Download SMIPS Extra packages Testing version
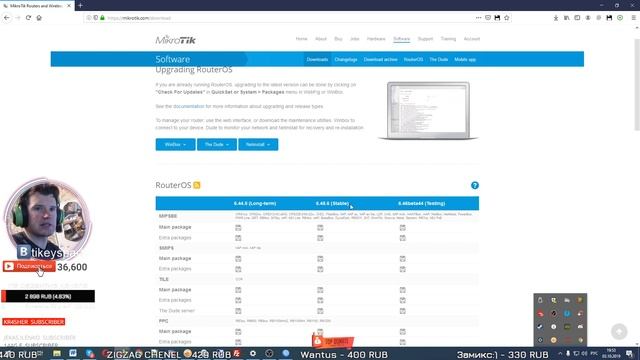The height and width of the screenshot is (360, 640). pos(402,269)
